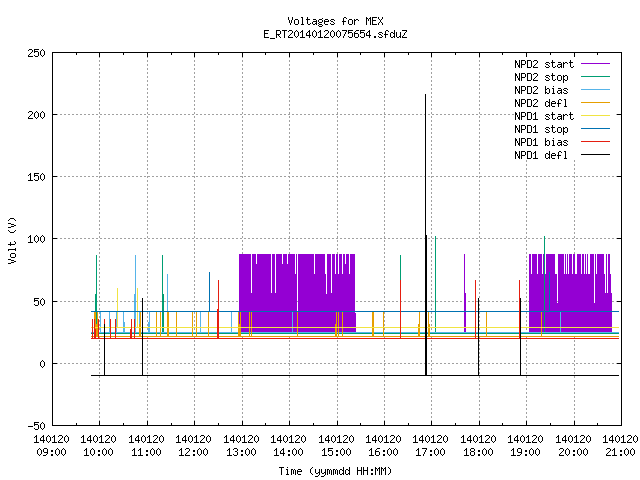
Task: Click the x-axis label '140120 19:00'
Action: coord(525,446)
